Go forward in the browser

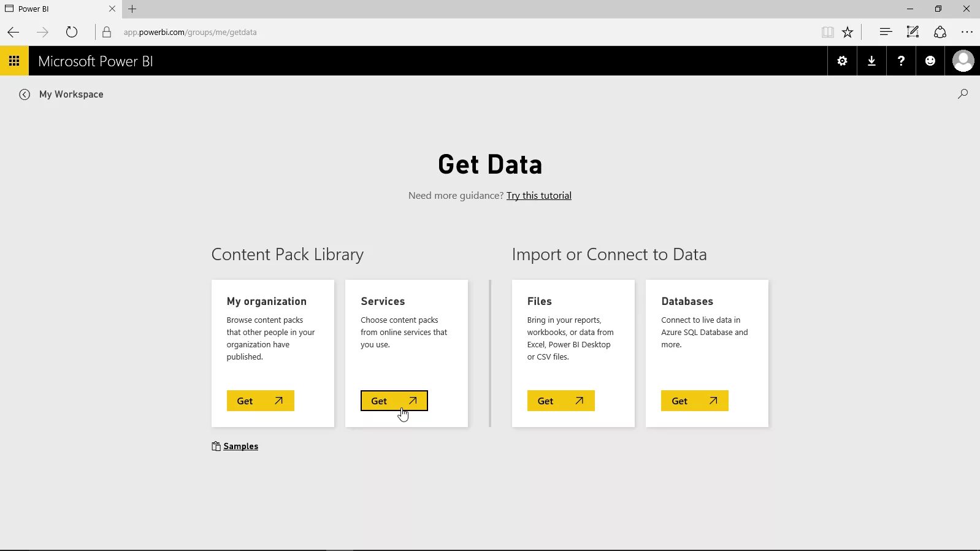click(x=42, y=32)
